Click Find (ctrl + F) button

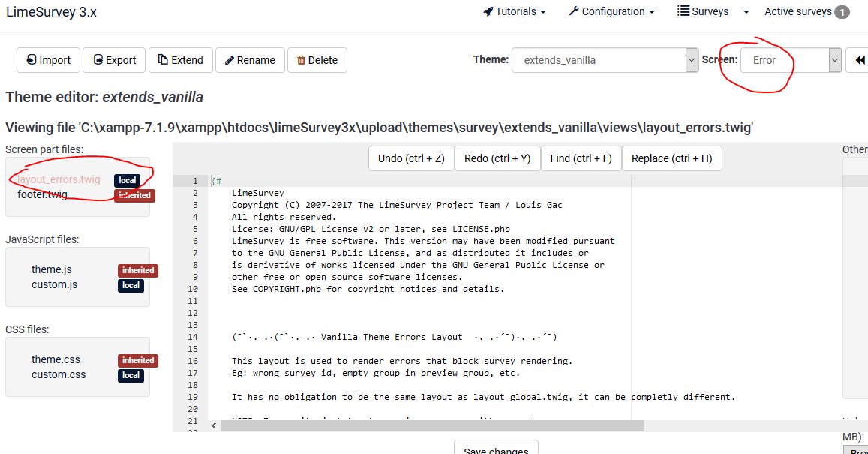pos(581,158)
